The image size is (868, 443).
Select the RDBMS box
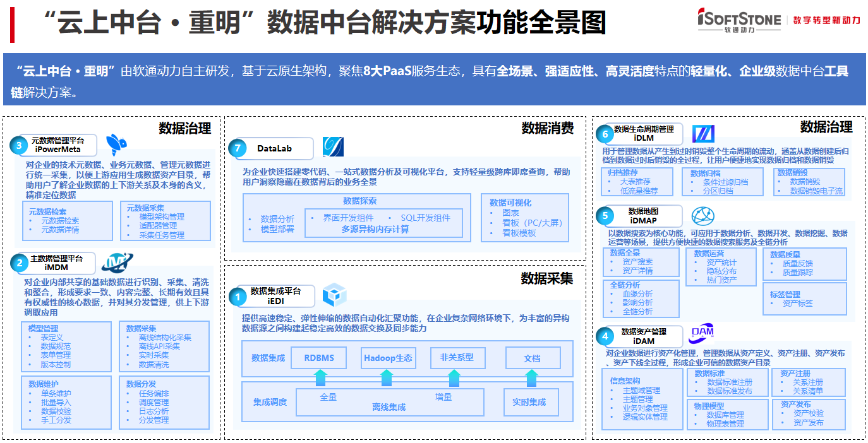click(x=318, y=358)
